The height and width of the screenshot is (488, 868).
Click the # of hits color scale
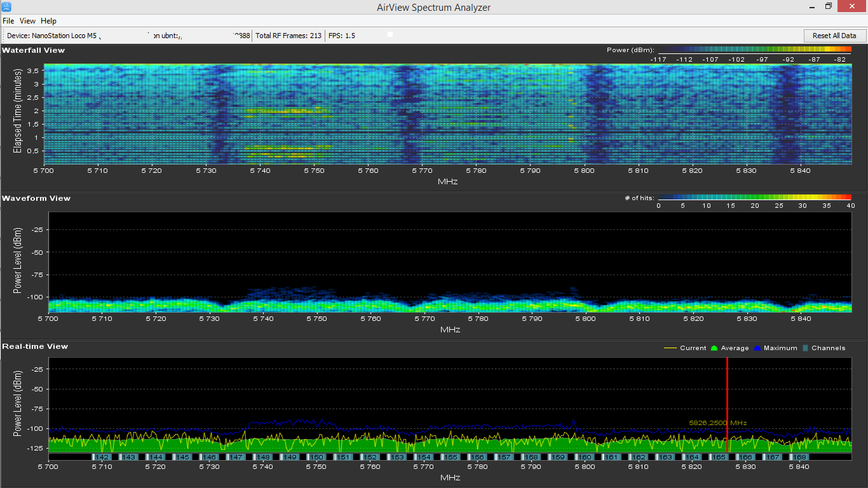754,198
